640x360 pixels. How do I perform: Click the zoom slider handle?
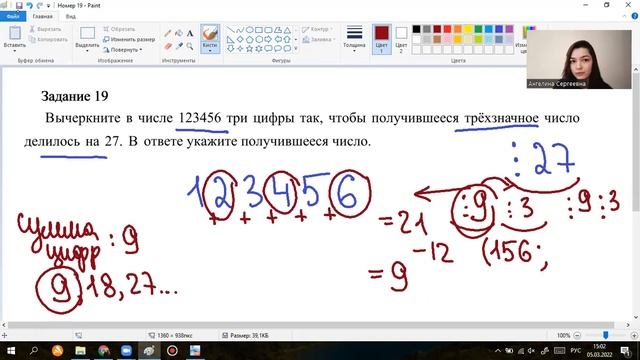(x=606, y=335)
